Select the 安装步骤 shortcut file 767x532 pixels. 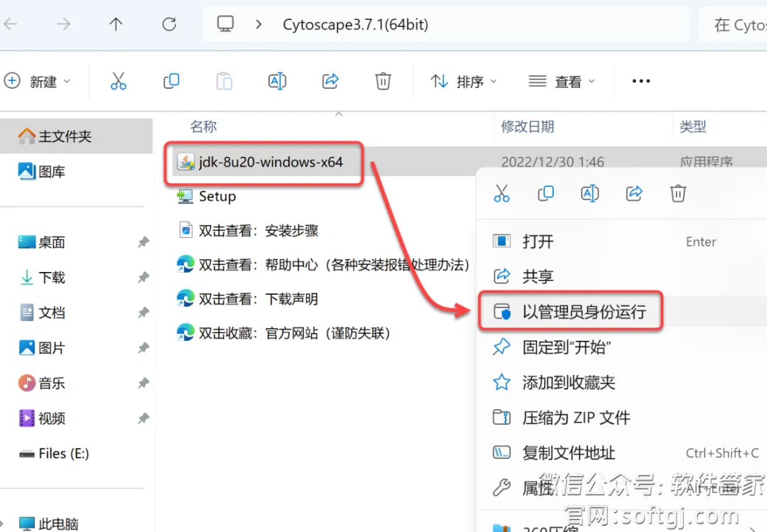pos(259,231)
